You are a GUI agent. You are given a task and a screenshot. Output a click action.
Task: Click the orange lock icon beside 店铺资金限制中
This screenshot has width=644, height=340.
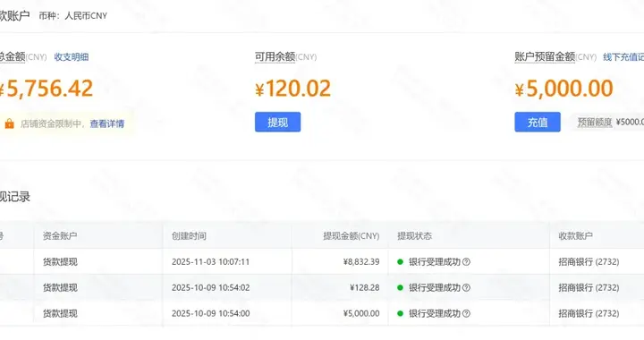tap(10, 123)
